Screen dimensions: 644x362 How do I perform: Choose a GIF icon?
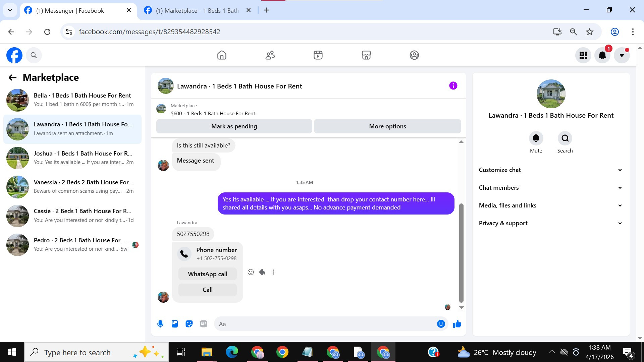(204, 324)
